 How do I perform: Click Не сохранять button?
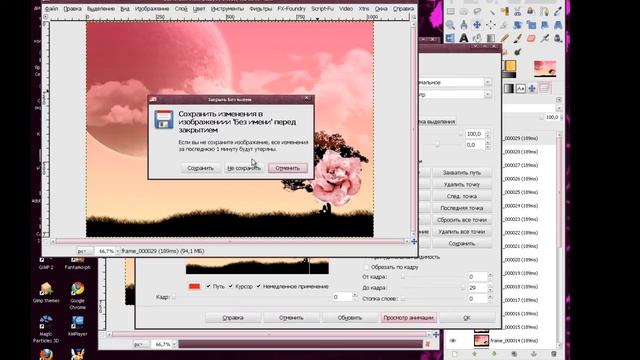tap(244, 168)
